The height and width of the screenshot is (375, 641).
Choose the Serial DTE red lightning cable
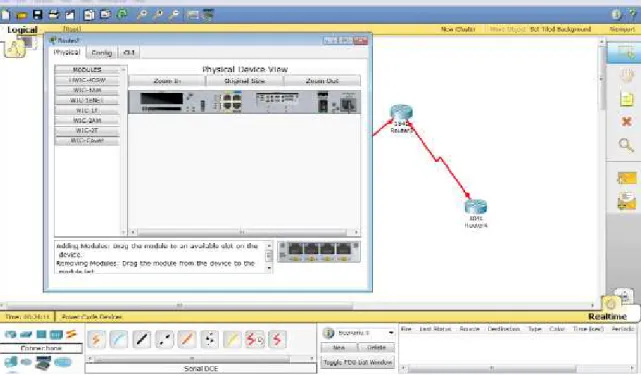277,339
